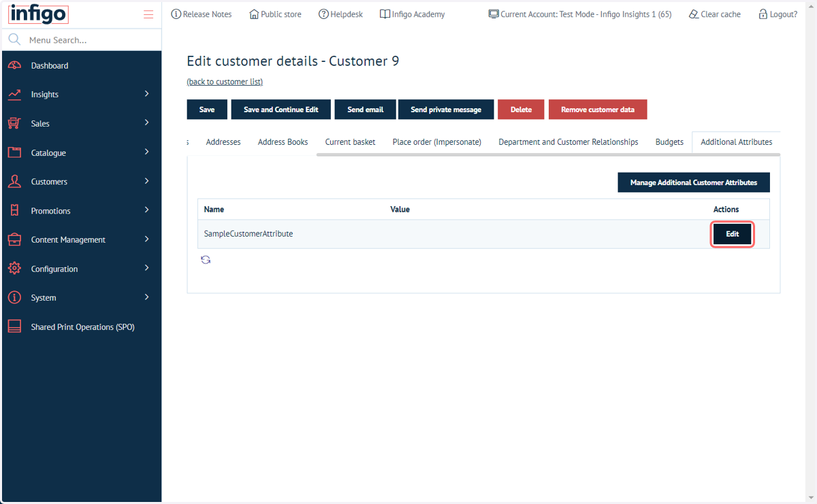Open the Infigo Academy link
817x504 pixels.
(x=413, y=14)
